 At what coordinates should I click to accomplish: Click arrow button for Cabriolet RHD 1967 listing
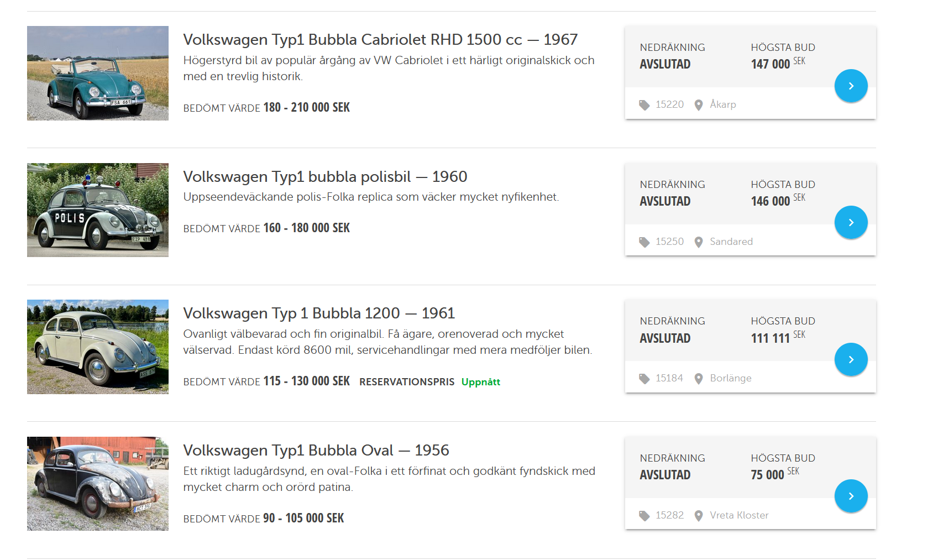pyautogui.click(x=851, y=86)
